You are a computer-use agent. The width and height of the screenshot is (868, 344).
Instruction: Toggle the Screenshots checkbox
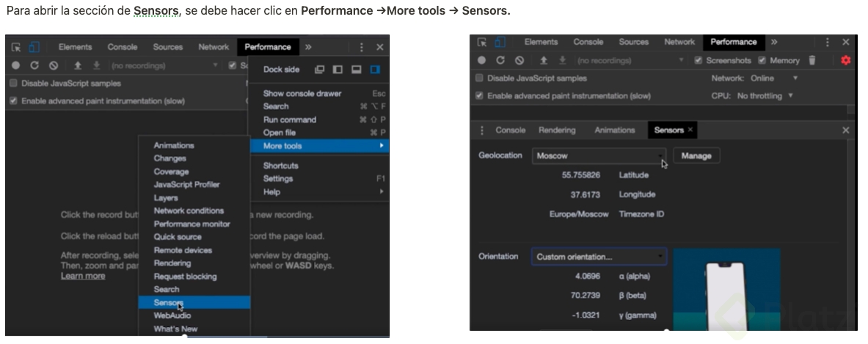tap(699, 60)
